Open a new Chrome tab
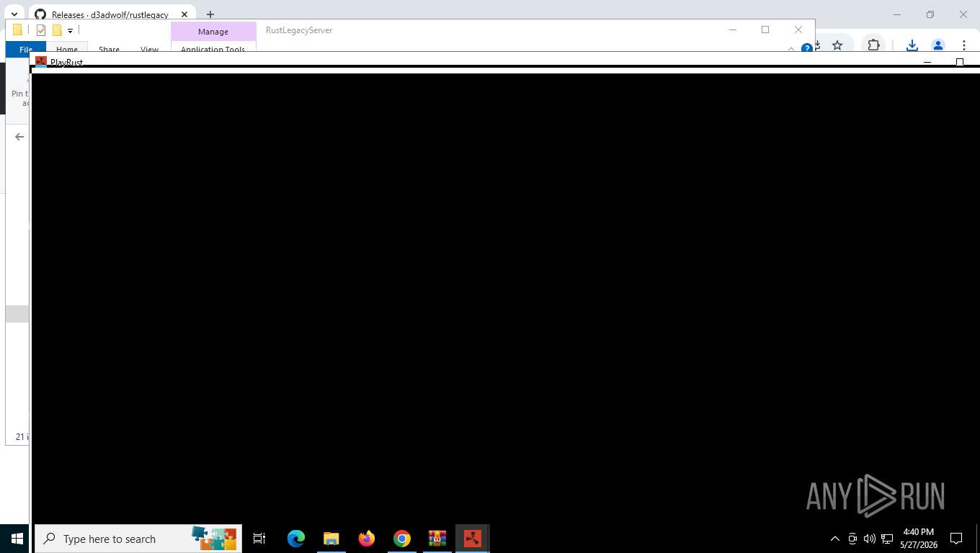The width and height of the screenshot is (980, 553). point(210,14)
